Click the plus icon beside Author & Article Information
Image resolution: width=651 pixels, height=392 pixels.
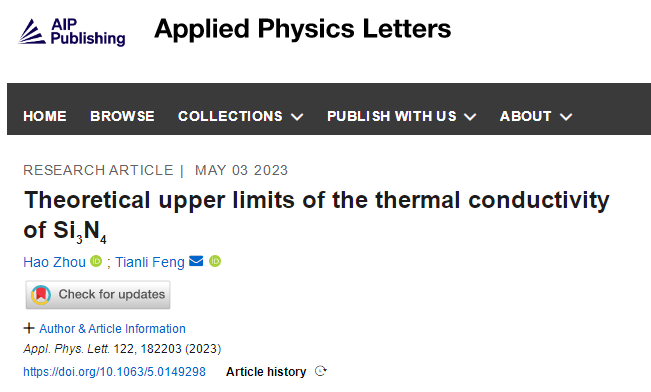tap(29, 328)
